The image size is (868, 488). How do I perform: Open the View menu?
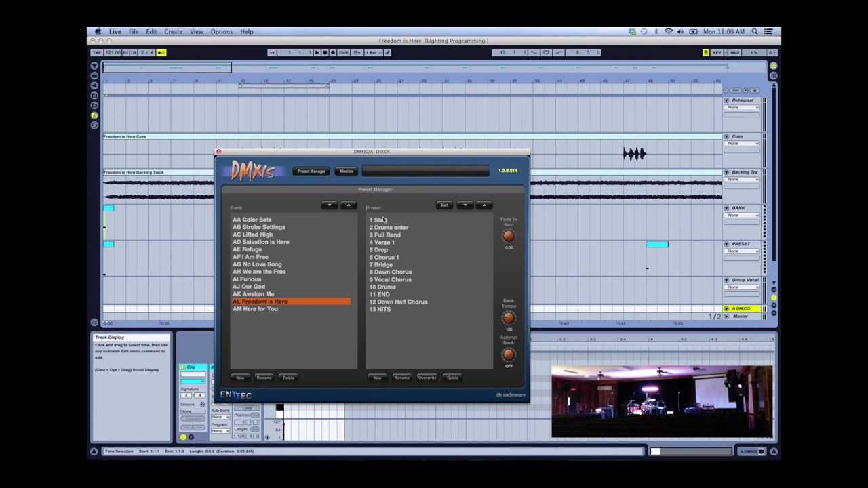point(197,31)
